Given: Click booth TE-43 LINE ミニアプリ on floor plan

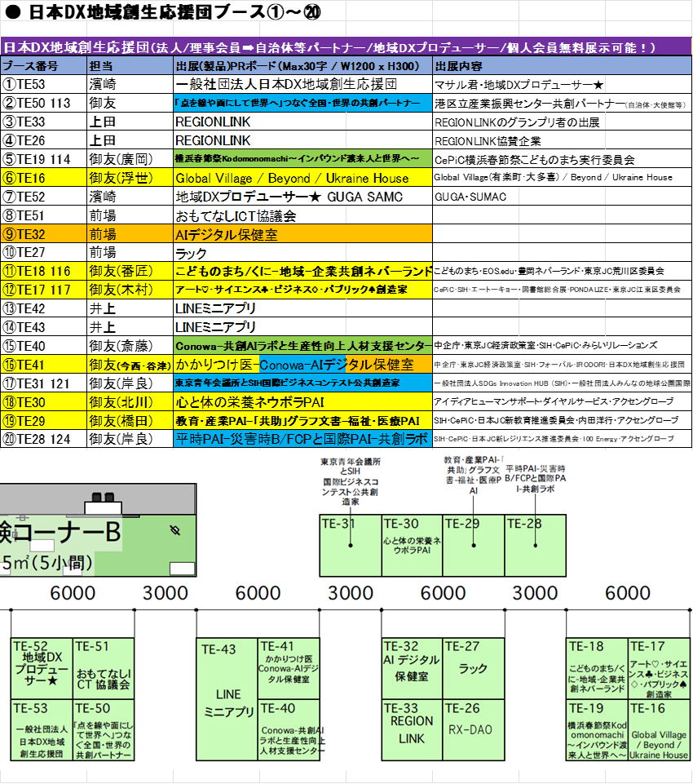Looking at the screenshot, I should (227, 699).
